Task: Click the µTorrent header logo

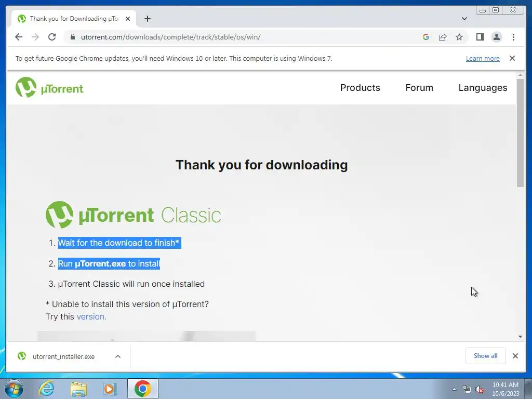Action: [x=49, y=87]
